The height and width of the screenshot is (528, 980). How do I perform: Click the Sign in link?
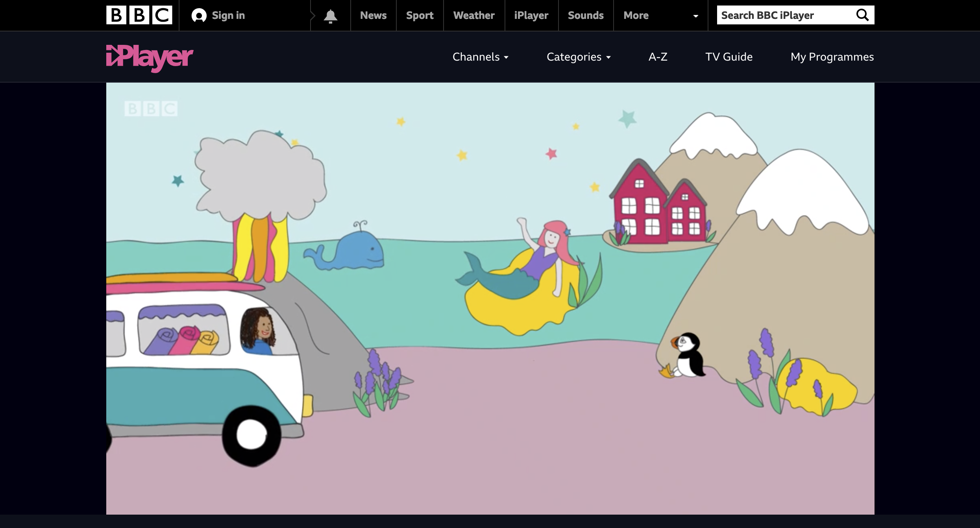(228, 16)
